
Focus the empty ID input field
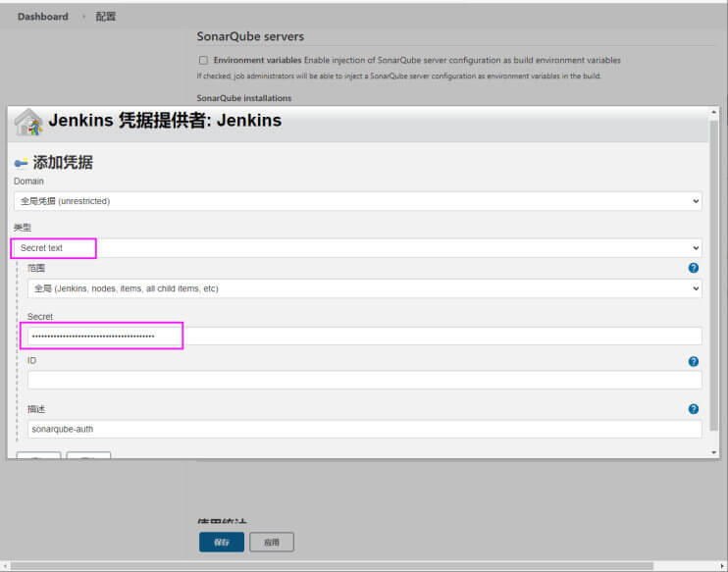364,380
